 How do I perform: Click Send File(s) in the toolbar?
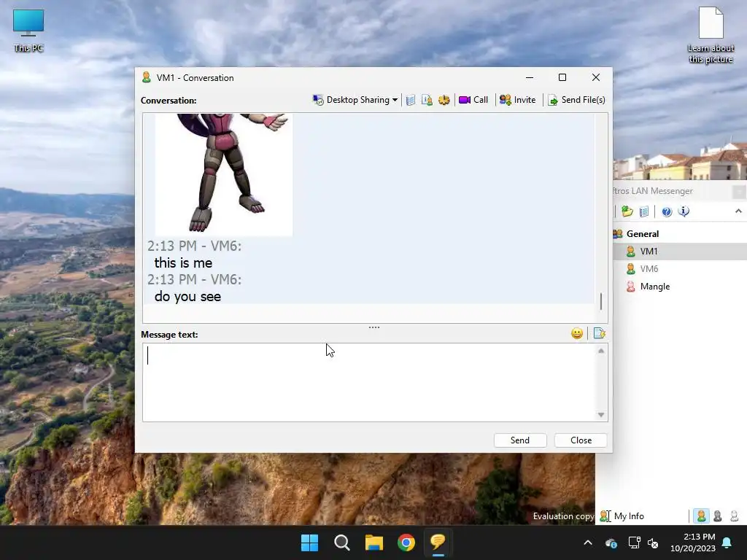click(576, 100)
